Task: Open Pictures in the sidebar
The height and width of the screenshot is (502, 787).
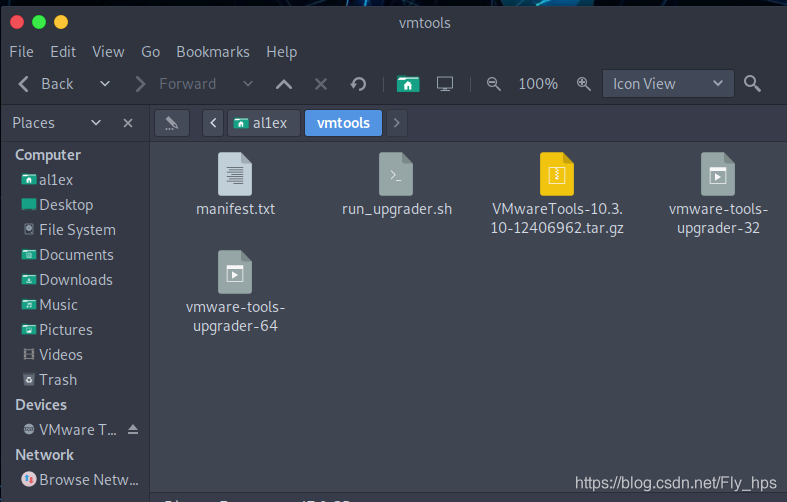Action: (57, 330)
